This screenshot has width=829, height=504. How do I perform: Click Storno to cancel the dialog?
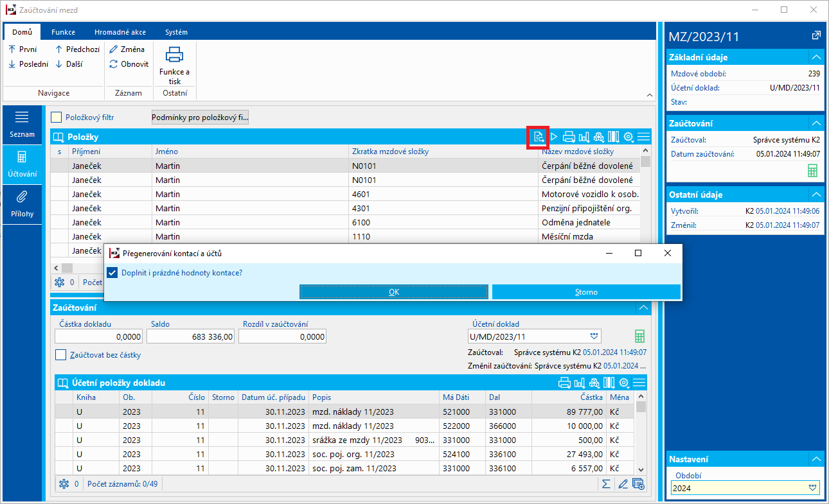[x=586, y=292]
